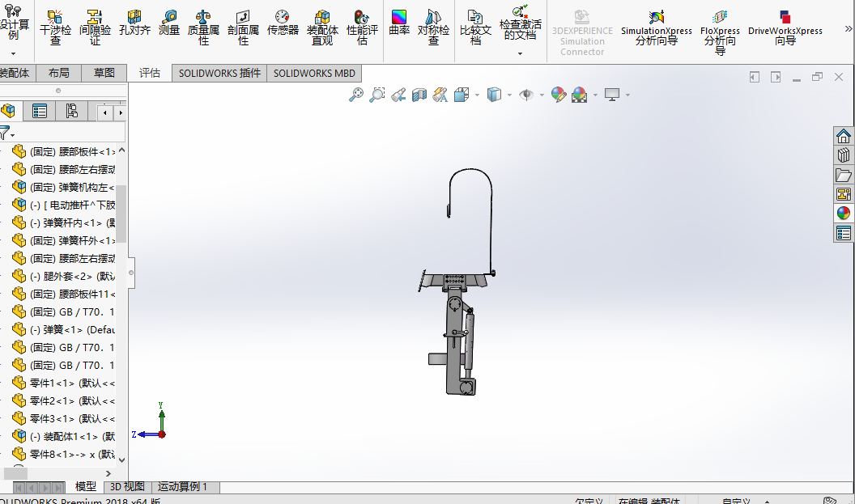Viewport: 855px width, 504px height.
Task: Open View Orientation cube icon
Action: point(462,95)
